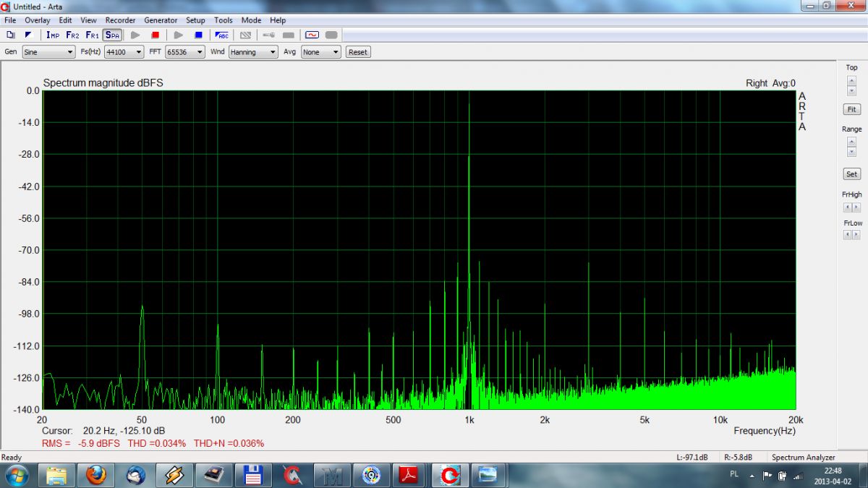The height and width of the screenshot is (488, 868).
Task: Select the Spa spectrum analyzer mode
Action: tap(112, 35)
